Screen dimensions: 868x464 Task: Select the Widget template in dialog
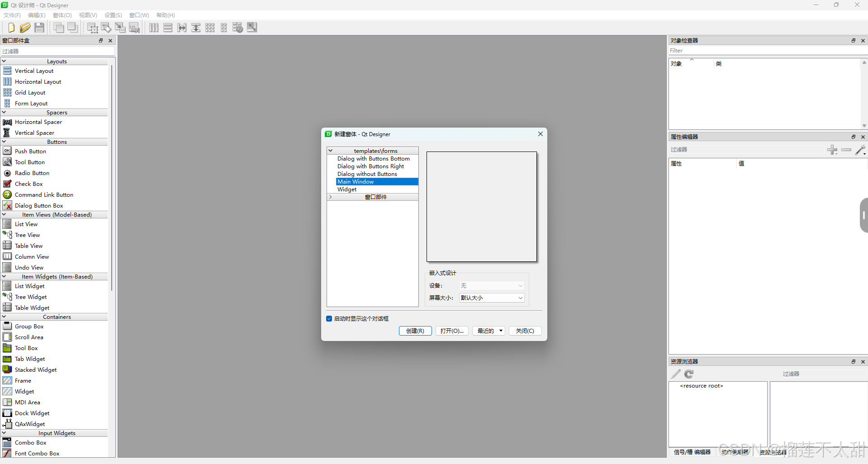click(347, 189)
